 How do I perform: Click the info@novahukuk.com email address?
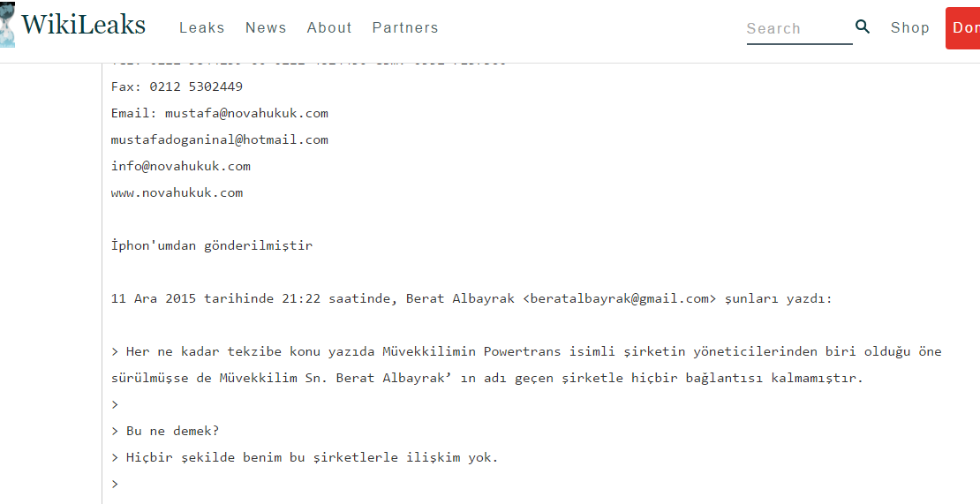pos(181,166)
